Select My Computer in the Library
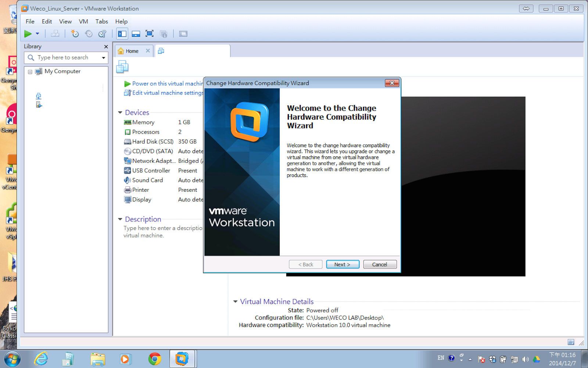Viewport: 588px width, 368px height. tap(62, 71)
